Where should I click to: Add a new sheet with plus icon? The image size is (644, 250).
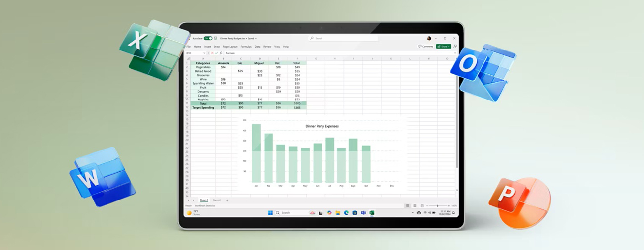click(227, 200)
